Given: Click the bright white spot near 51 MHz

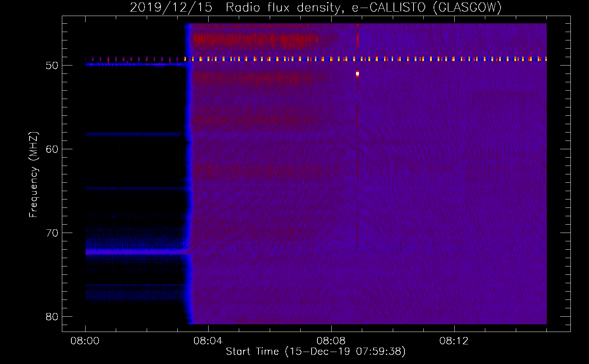Looking at the screenshot, I should point(357,74).
